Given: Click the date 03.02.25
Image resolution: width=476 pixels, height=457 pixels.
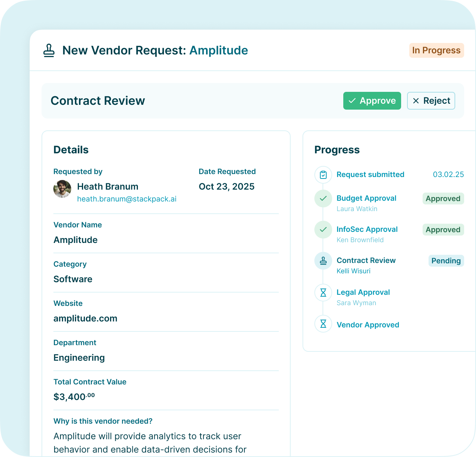Looking at the screenshot, I should [449, 174].
